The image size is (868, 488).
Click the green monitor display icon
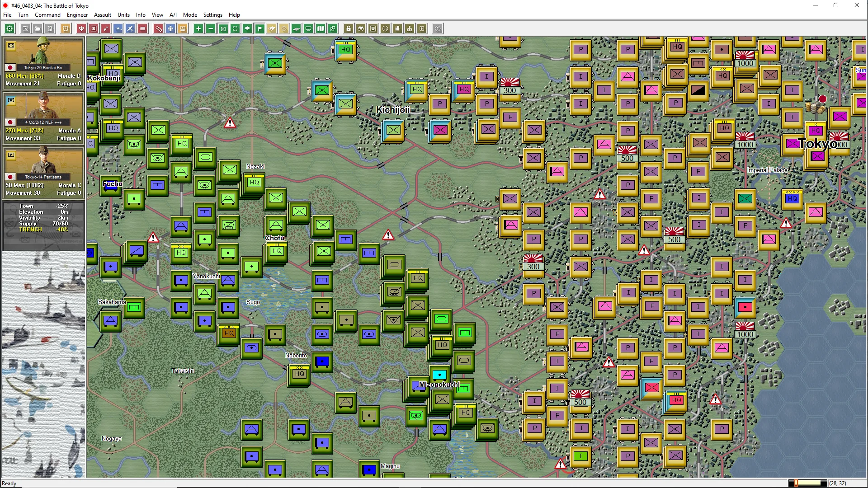(308, 28)
